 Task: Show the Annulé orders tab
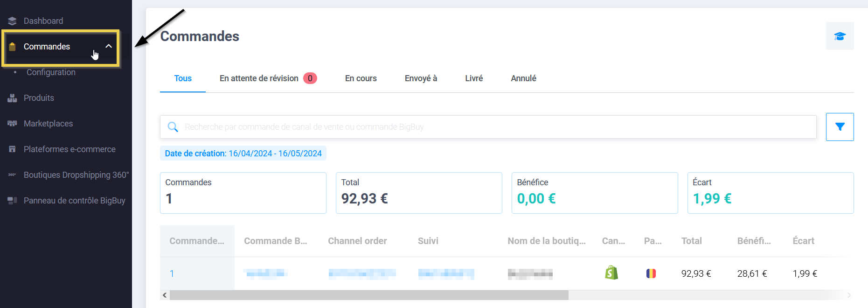pos(523,78)
